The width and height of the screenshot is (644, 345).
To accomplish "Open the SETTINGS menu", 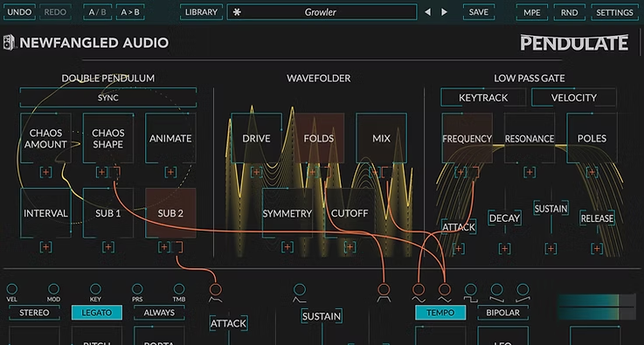I will [615, 12].
